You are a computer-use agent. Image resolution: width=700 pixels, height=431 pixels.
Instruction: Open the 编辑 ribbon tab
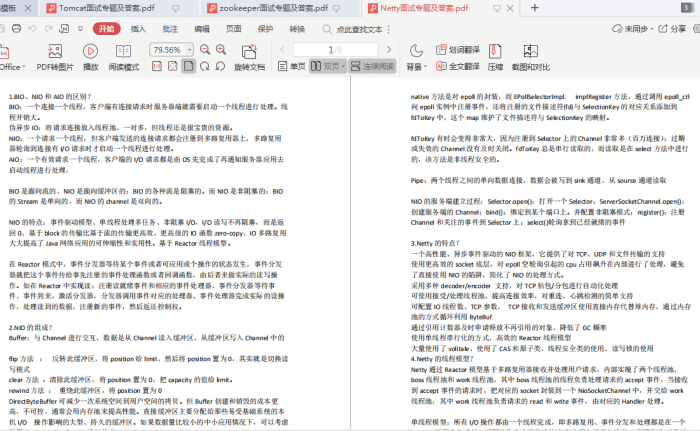coord(202,29)
